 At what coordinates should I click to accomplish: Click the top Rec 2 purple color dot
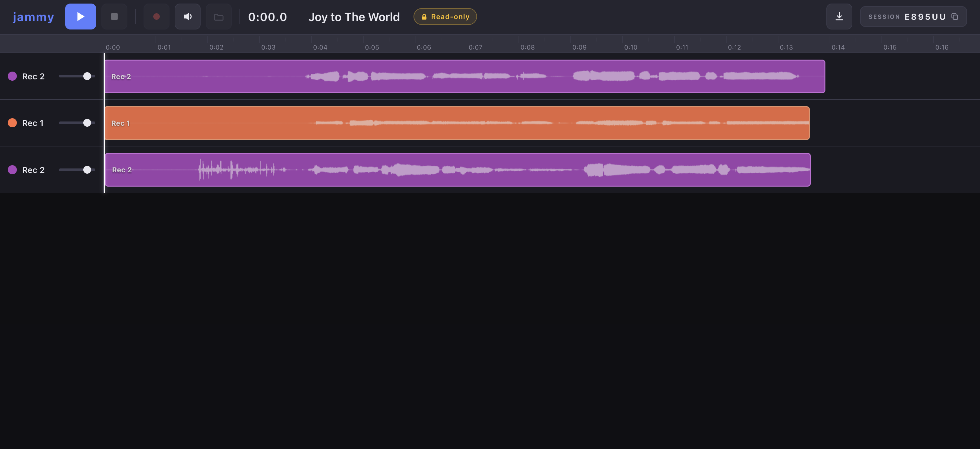tap(12, 76)
